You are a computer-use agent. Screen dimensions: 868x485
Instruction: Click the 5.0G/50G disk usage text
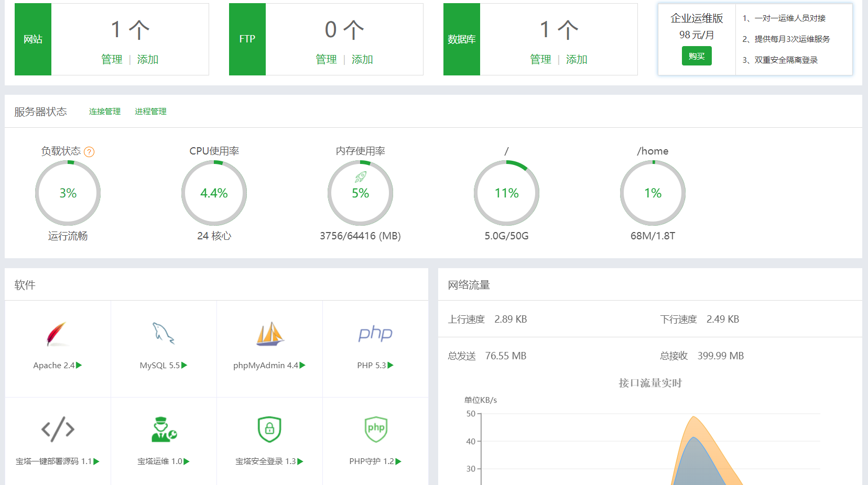click(x=506, y=236)
